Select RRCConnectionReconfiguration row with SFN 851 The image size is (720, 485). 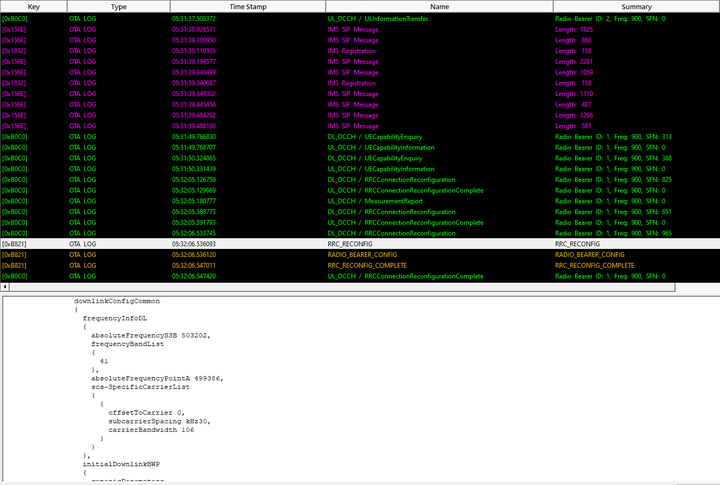point(360,212)
